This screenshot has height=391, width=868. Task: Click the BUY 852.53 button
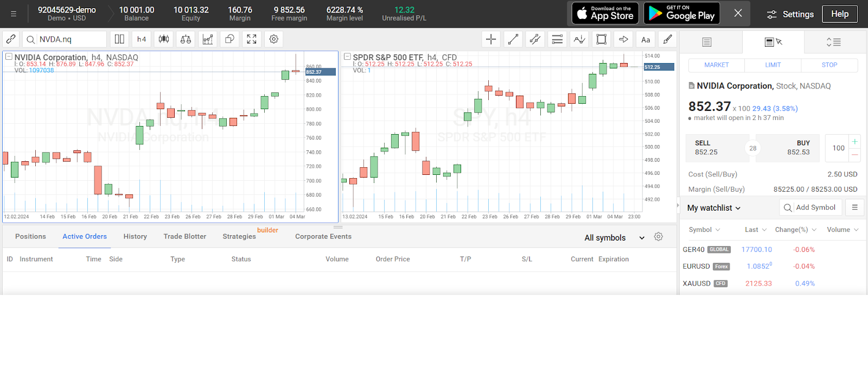point(788,148)
